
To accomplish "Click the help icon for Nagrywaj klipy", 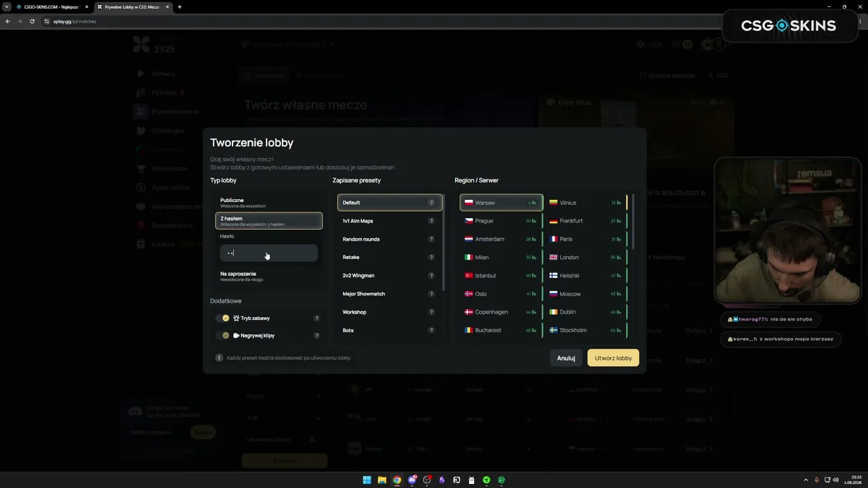I will pyautogui.click(x=317, y=335).
